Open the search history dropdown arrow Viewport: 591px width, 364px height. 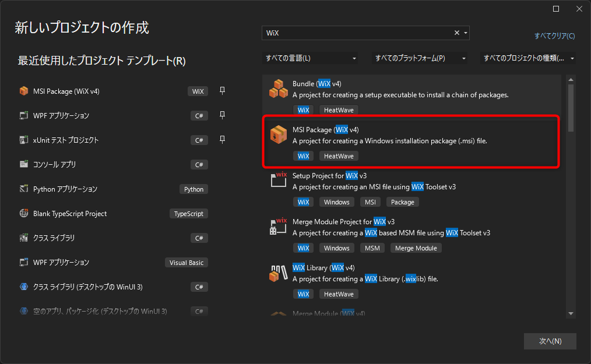pos(466,33)
